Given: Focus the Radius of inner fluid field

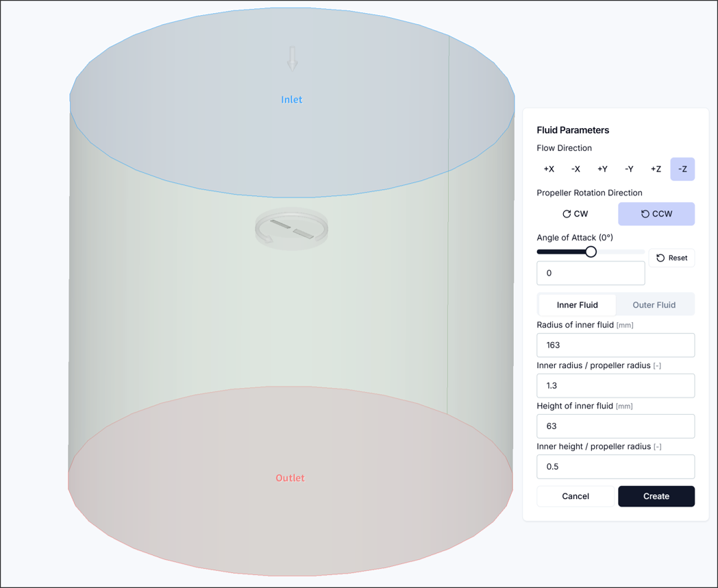Looking at the screenshot, I should click(x=615, y=345).
